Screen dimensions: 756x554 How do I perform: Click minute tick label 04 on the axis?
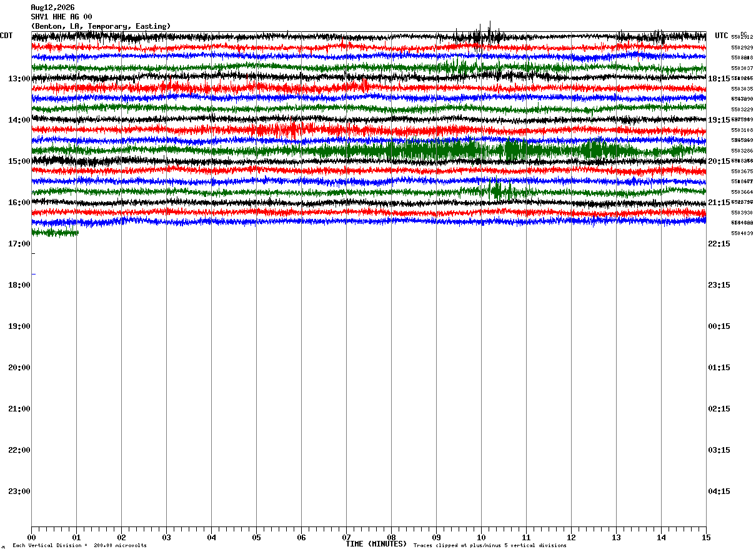[x=211, y=537]
